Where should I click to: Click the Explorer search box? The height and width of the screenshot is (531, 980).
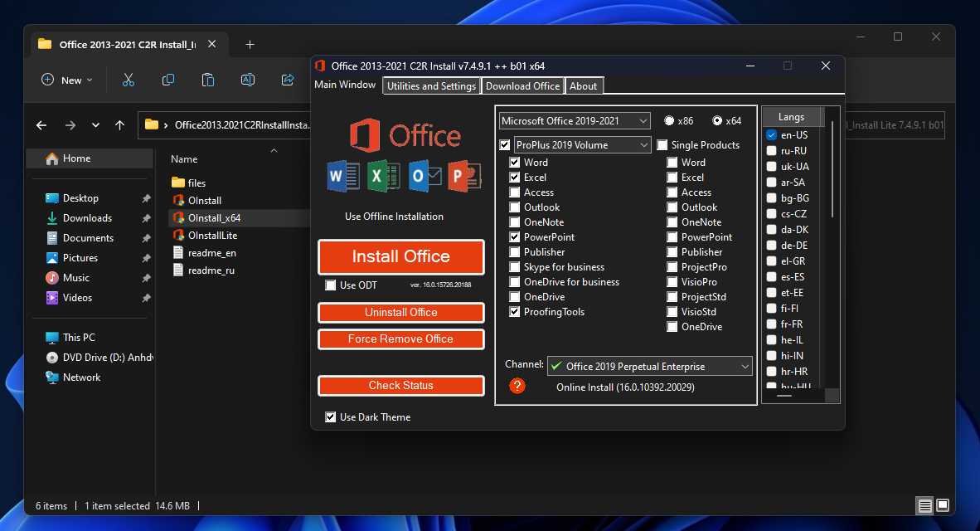(x=894, y=125)
